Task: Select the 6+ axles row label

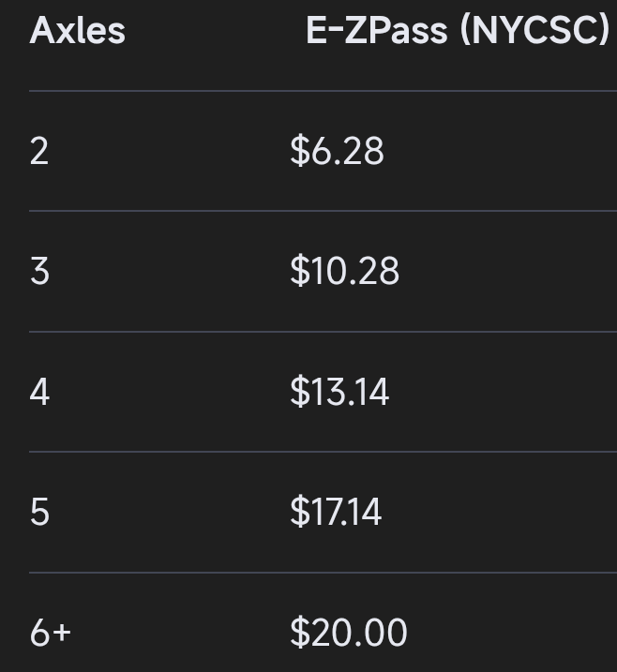Action: pos(50,633)
